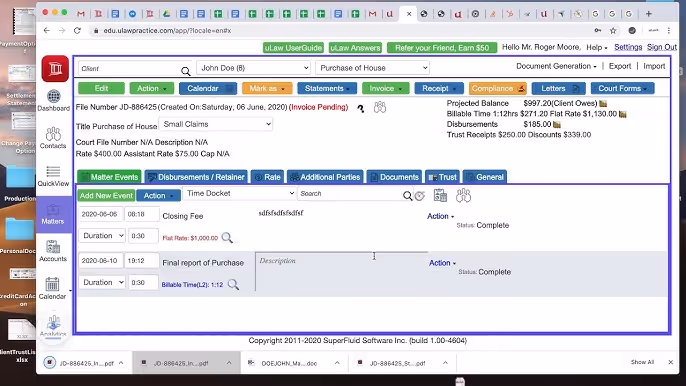Expand the Court Forms dropdown
This screenshot has height=386, width=686.
tap(622, 88)
